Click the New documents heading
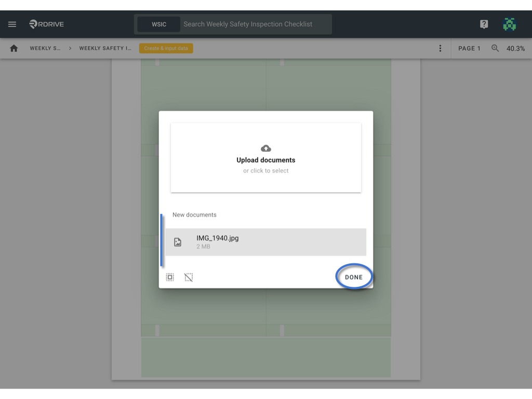532x399 pixels. [194, 215]
